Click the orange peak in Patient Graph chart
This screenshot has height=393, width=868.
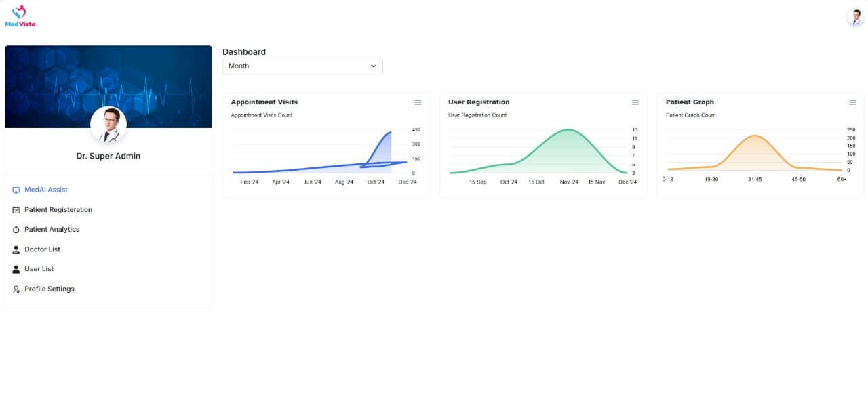click(754, 137)
